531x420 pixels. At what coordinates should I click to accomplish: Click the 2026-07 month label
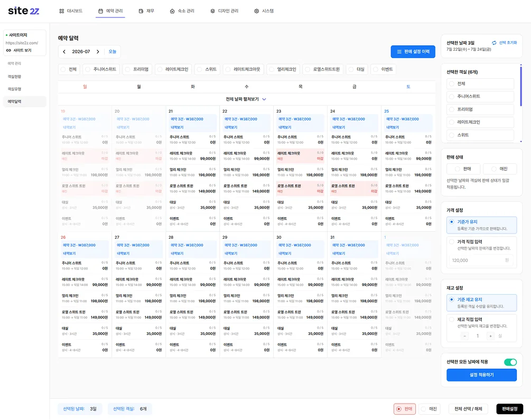click(81, 52)
